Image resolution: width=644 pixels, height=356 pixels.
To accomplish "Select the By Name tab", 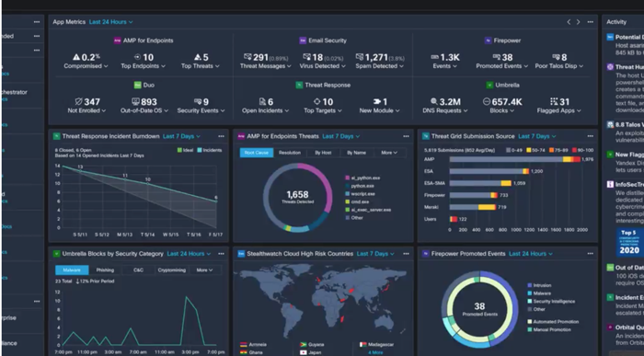I will pyautogui.click(x=357, y=153).
